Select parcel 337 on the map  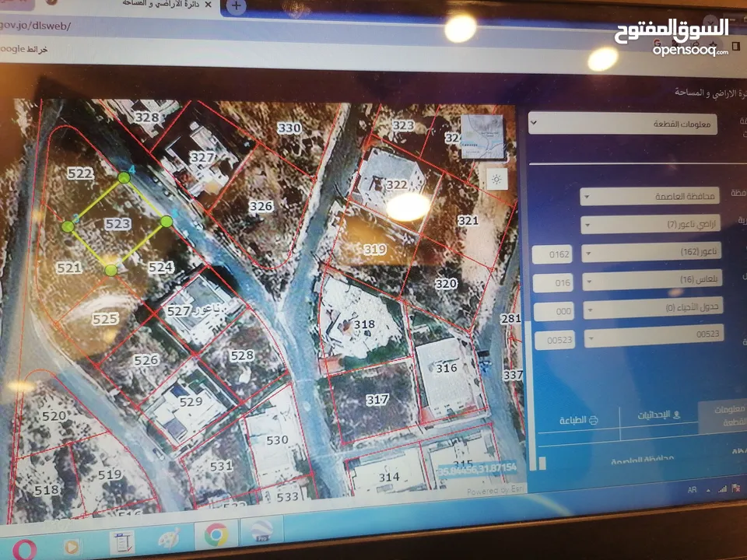(513, 375)
